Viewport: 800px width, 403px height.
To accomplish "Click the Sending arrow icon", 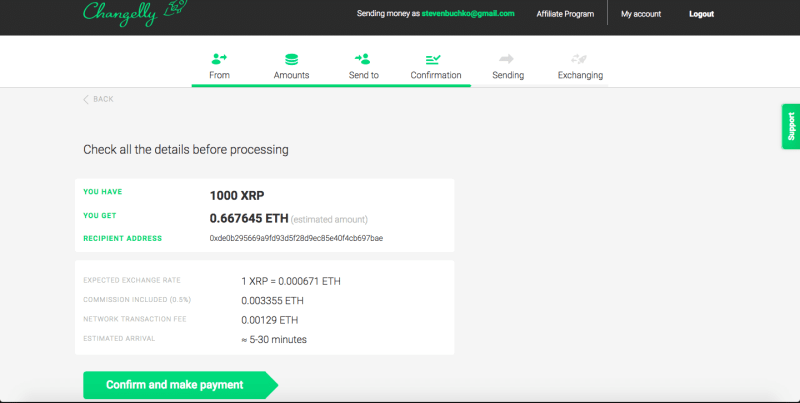I will (x=507, y=59).
